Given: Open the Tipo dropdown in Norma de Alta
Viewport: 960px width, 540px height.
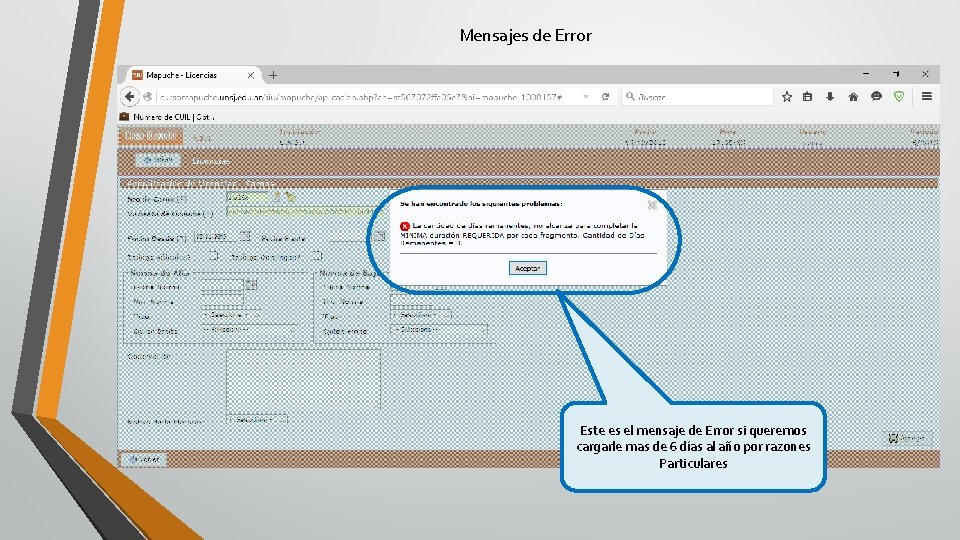Looking at the screenshot, I should (231, 315).
